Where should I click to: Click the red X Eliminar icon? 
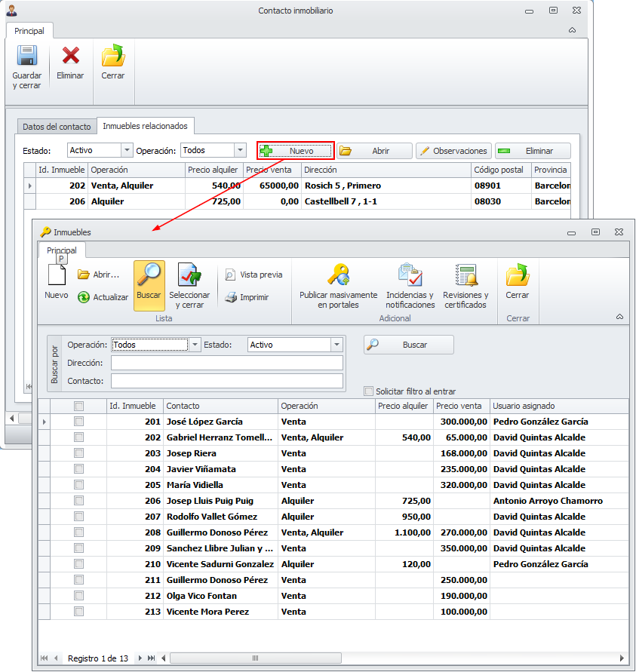pyautogui.click(x=70, y=56)
